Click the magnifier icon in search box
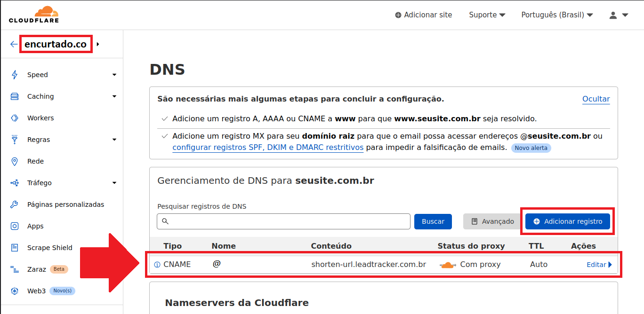 pyautogui.click(x=165, y=221)
